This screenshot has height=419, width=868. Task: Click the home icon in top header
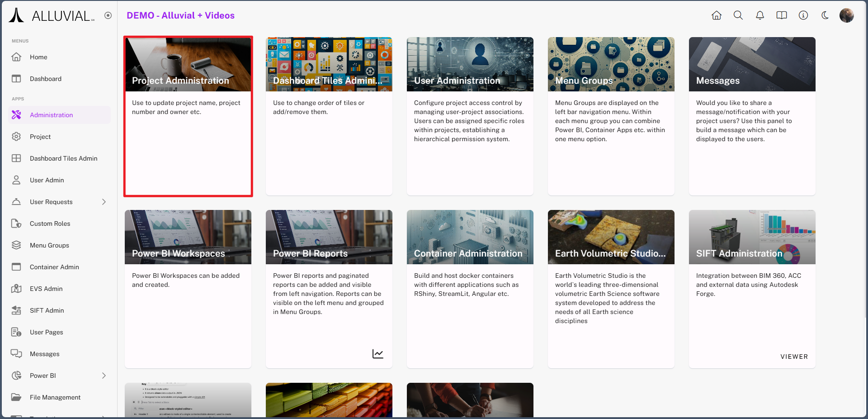pos(717,15)
